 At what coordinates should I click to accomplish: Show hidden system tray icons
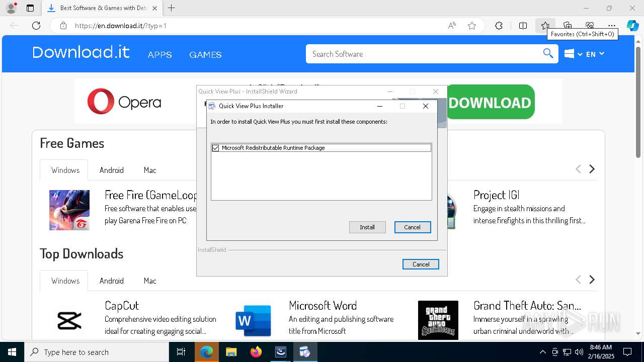click(542, 352)
